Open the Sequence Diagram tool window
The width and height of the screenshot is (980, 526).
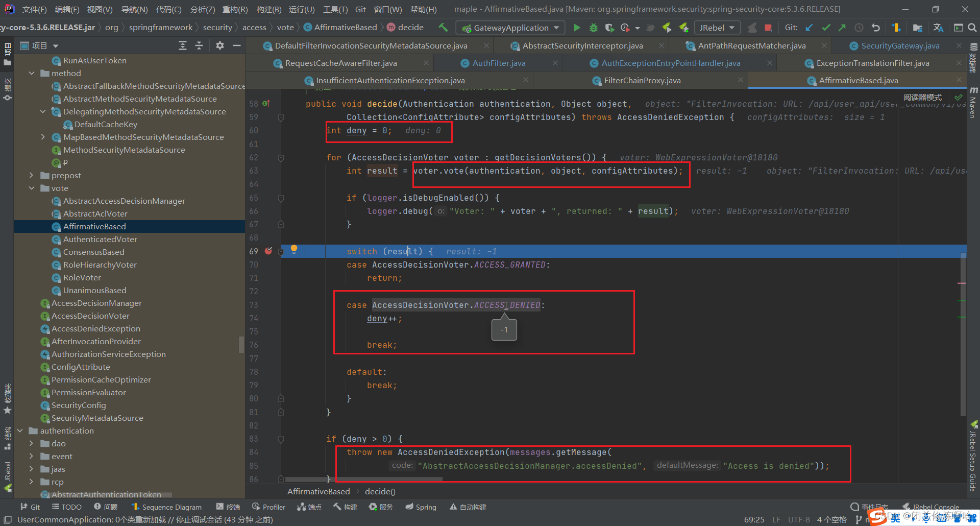pyautogui.click(x=167, y=507)
